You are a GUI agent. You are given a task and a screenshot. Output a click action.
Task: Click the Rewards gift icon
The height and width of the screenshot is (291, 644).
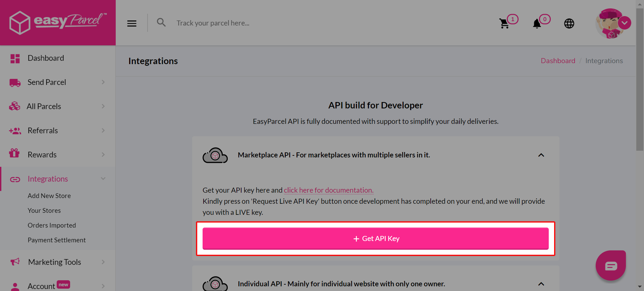tap(14, 153)
